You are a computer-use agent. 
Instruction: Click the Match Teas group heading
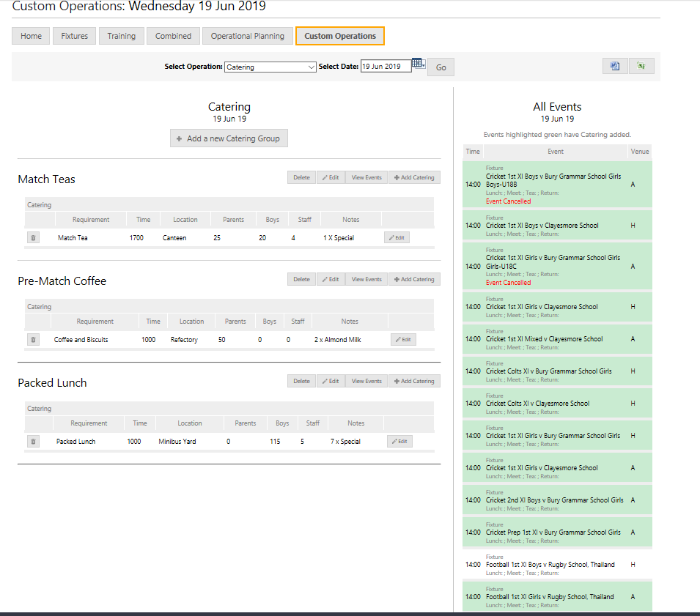point(46,179)
